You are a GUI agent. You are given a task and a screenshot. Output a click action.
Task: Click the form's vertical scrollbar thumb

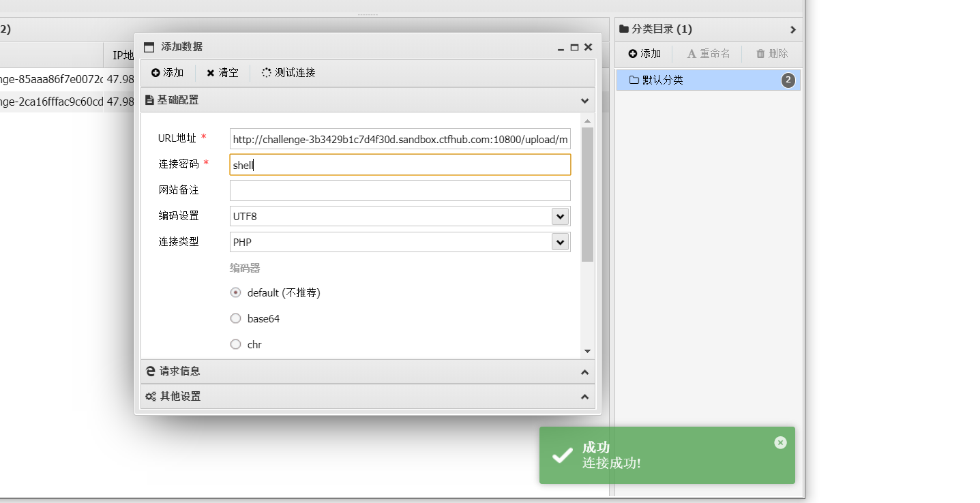[587, 194]
